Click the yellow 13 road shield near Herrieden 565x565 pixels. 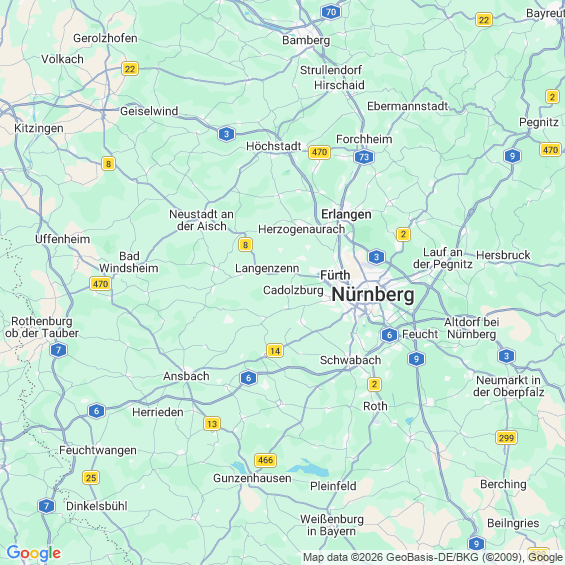tap(212, 424)
